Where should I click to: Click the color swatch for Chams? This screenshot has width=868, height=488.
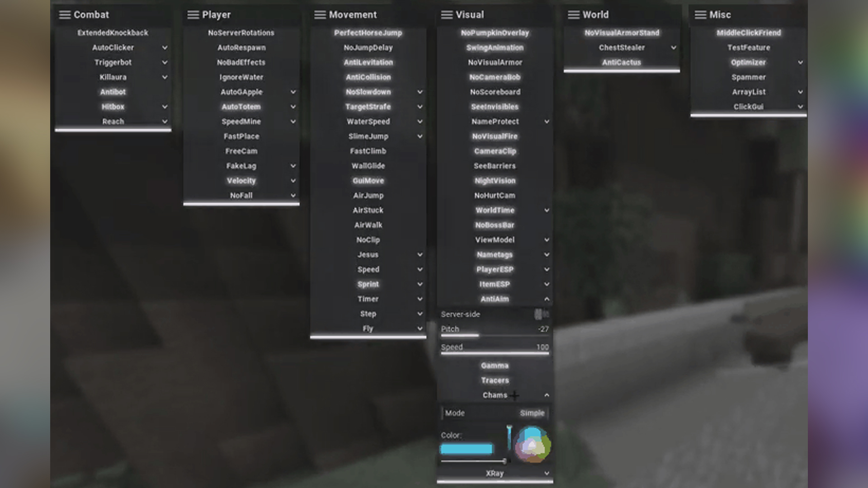click(466, 449)
